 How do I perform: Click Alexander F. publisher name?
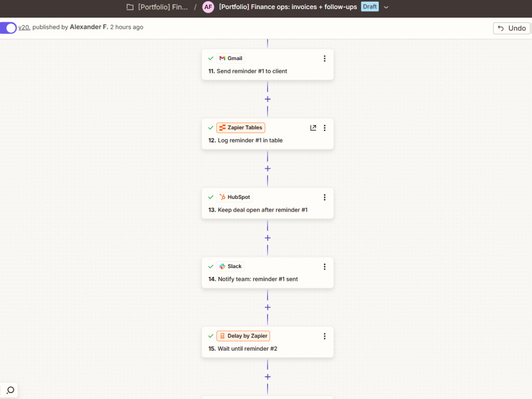pyautogui.click(x=89, y=27)
